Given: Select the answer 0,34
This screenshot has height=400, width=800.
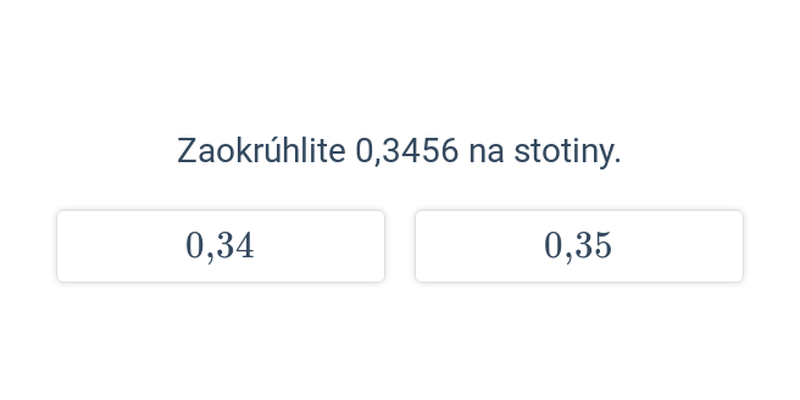Looking at the screenshot, I should 220,246.
